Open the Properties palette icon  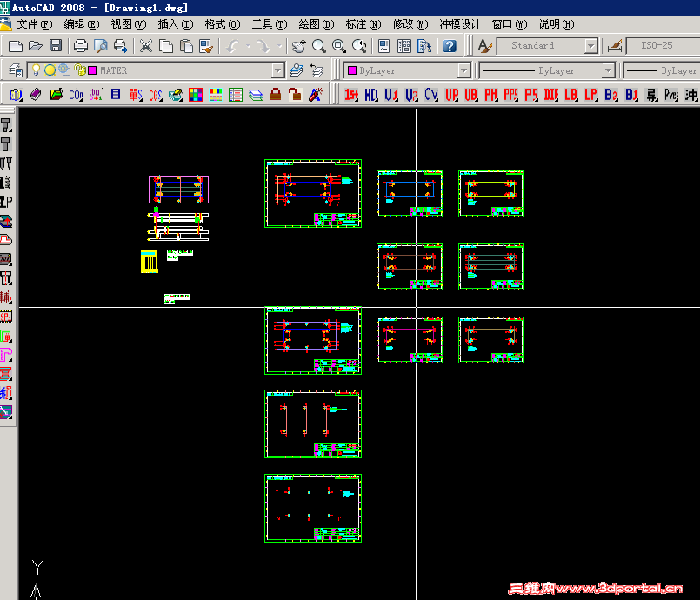point(384,46)
